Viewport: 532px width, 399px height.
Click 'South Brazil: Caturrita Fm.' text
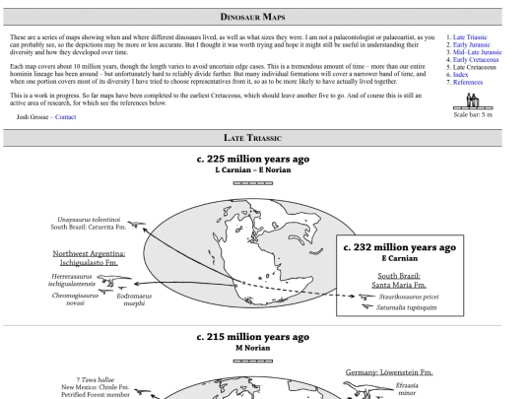pos(89,227)
